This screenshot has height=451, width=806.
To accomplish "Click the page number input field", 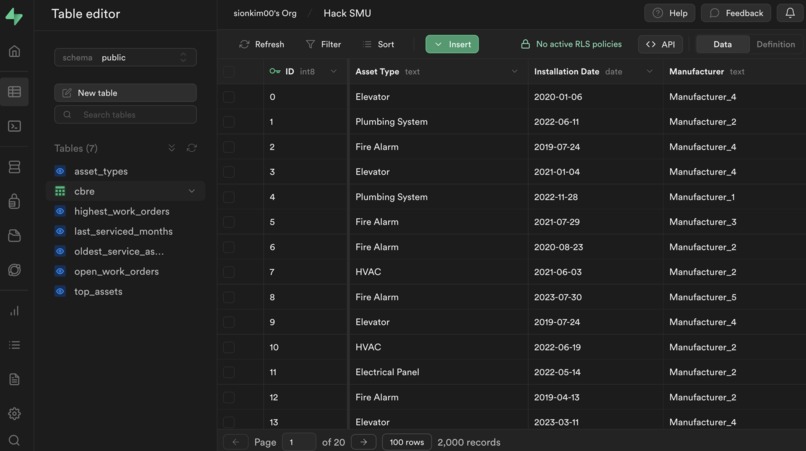I will click(299, 442).
